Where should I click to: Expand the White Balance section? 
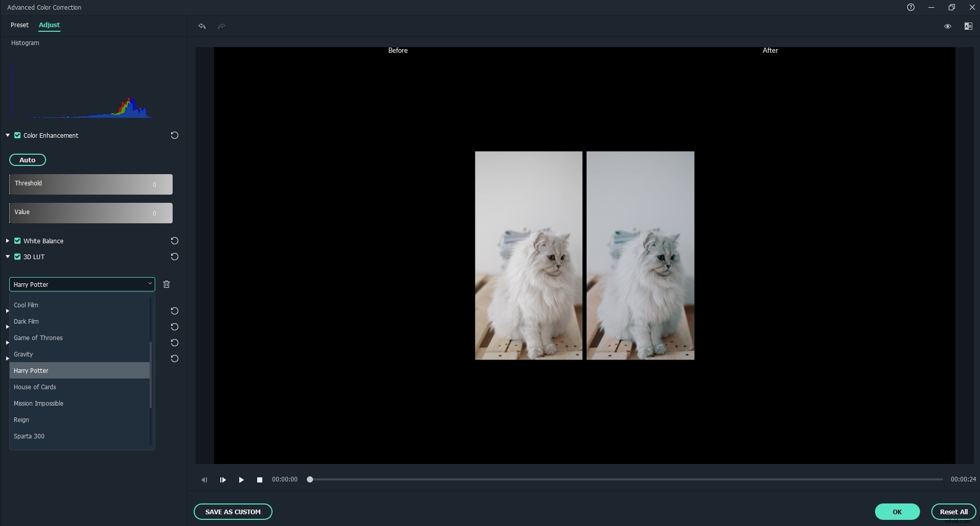(x=7, y=241)
